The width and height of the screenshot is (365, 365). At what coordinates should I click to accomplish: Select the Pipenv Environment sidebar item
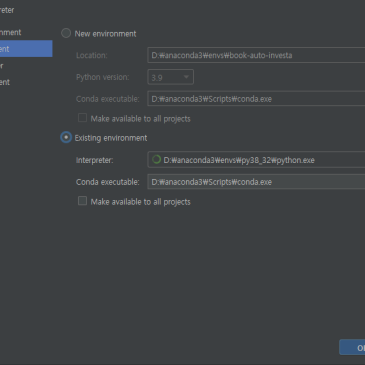[5, 82]
